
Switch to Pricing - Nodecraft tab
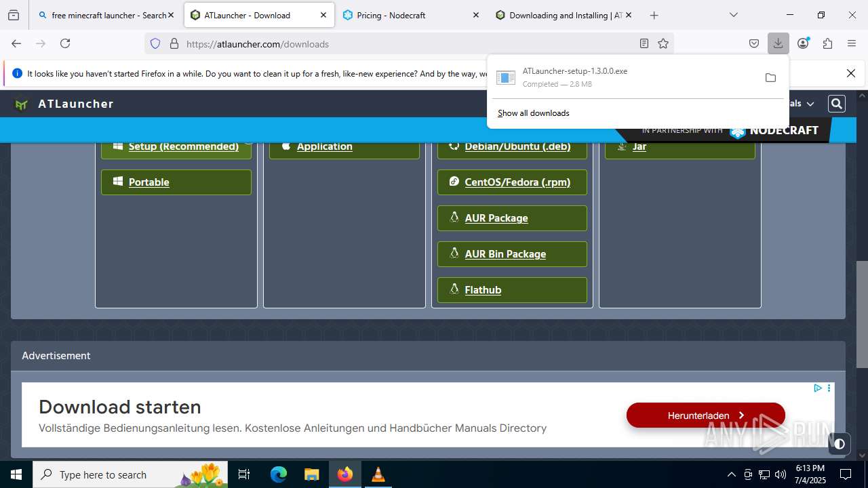411,15
